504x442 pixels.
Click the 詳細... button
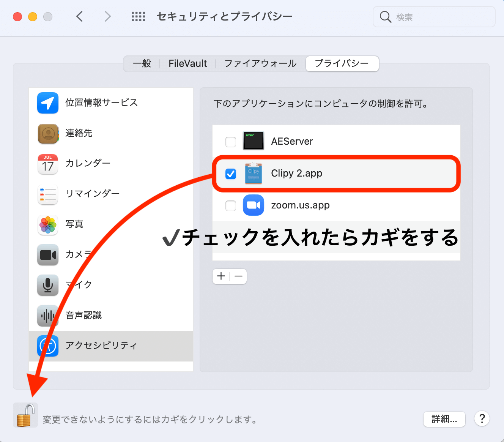[444, 419]
